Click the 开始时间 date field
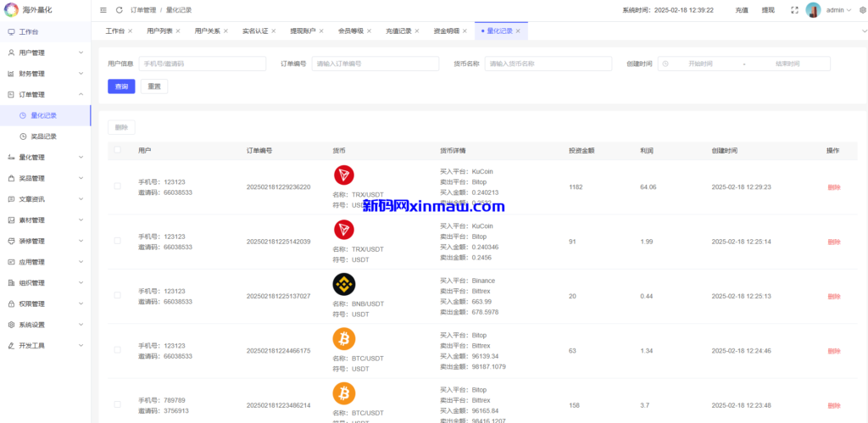Image resolution: width=868 pixels, height=423 pixels. point(700,64)
